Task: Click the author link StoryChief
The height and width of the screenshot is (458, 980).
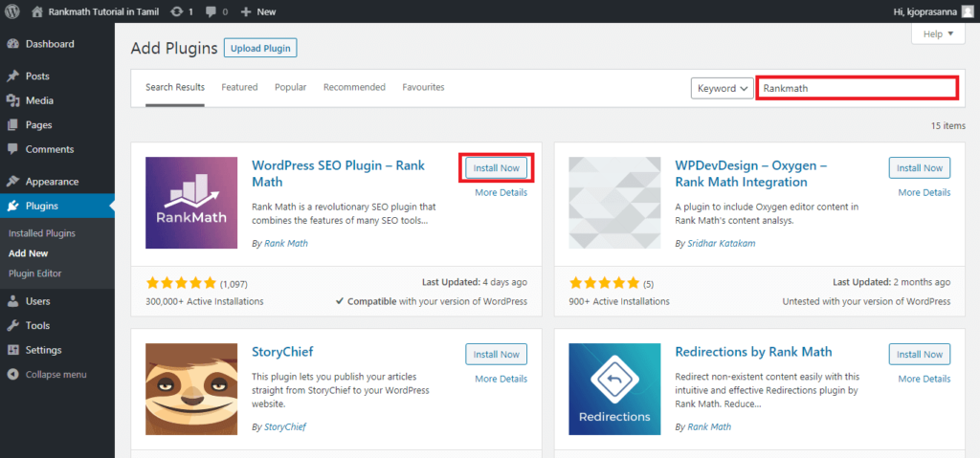Action: [285, 426]
